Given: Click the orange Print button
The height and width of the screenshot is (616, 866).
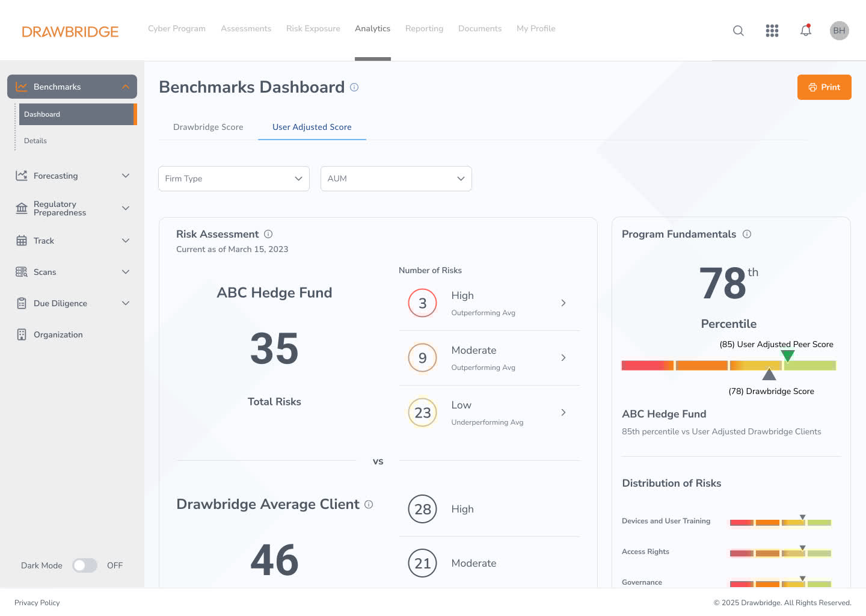Looking at the screenshot, I should coord(824,87).
